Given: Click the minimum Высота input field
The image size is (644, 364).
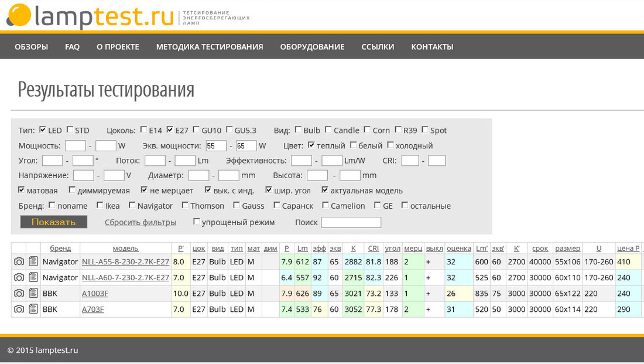Looking at the screenshot, I should coord(317,176).
